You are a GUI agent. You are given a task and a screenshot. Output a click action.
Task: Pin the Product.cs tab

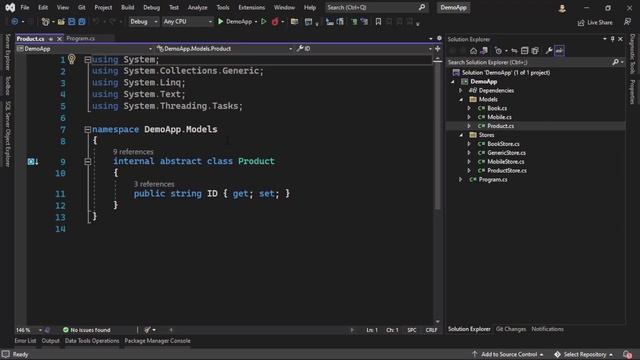[51, 39]
